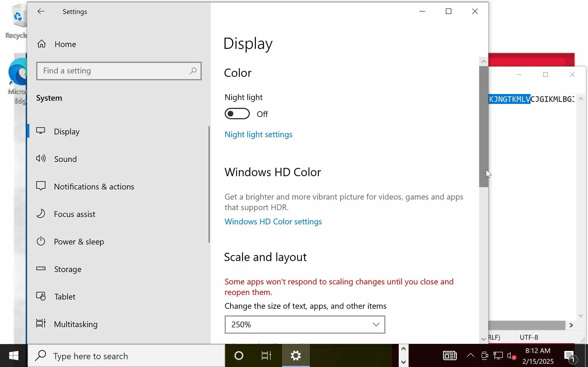
Task: Expand the 250% scale dropdown
Action: 305,325
